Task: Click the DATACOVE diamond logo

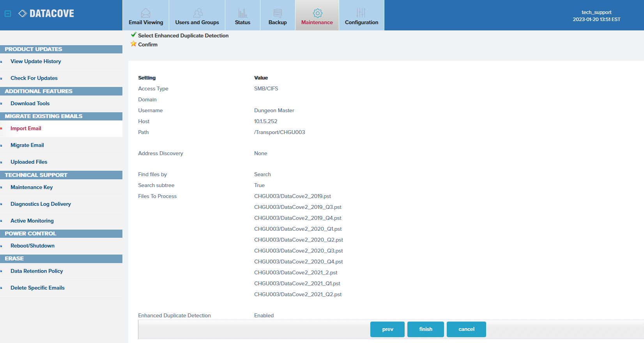Action: (23, 14)
